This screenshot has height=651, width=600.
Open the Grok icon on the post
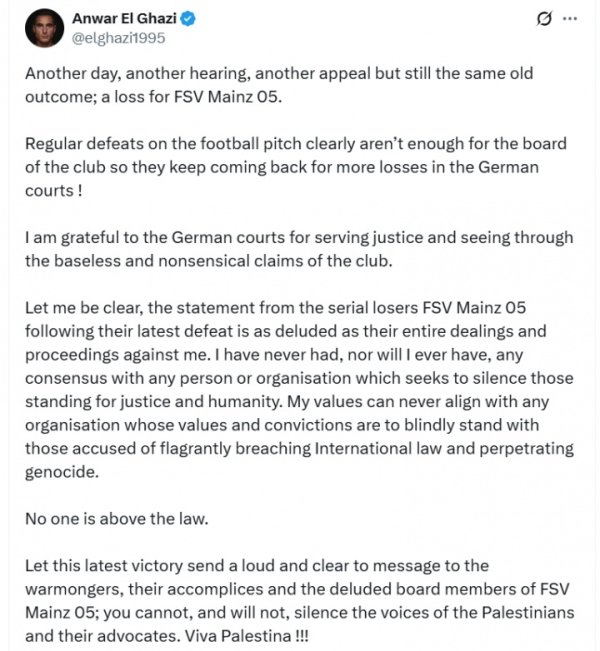pyautogui.click(x=544, y=19)
